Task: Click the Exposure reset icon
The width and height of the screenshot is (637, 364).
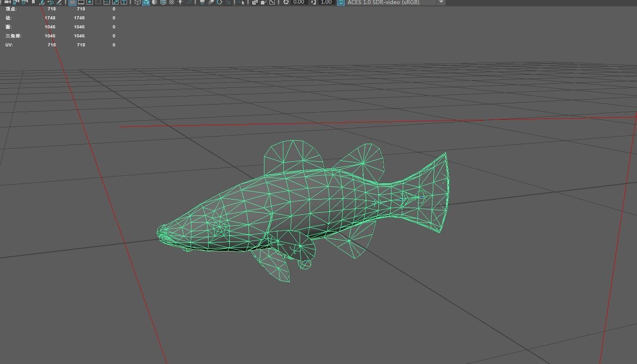Action: (x=286, y=2)
